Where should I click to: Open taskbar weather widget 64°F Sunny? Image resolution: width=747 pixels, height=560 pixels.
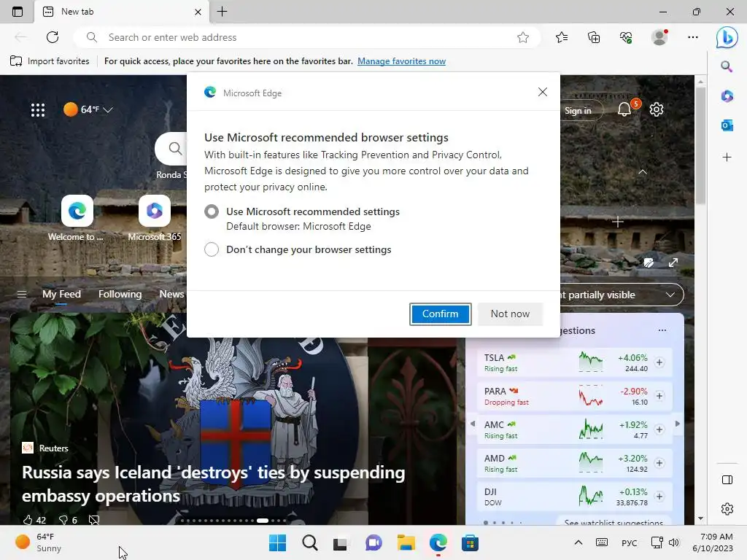pos(39,542)
